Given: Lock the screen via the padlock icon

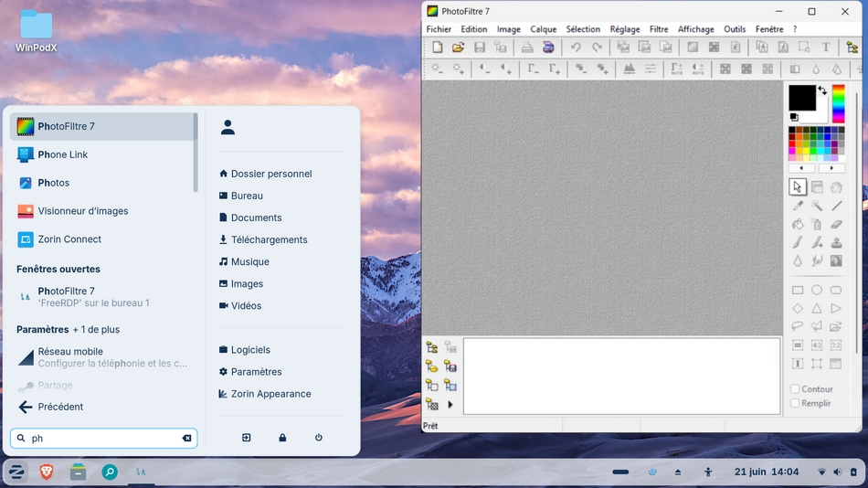Looking at the screenshot, I should click(282, 438).
